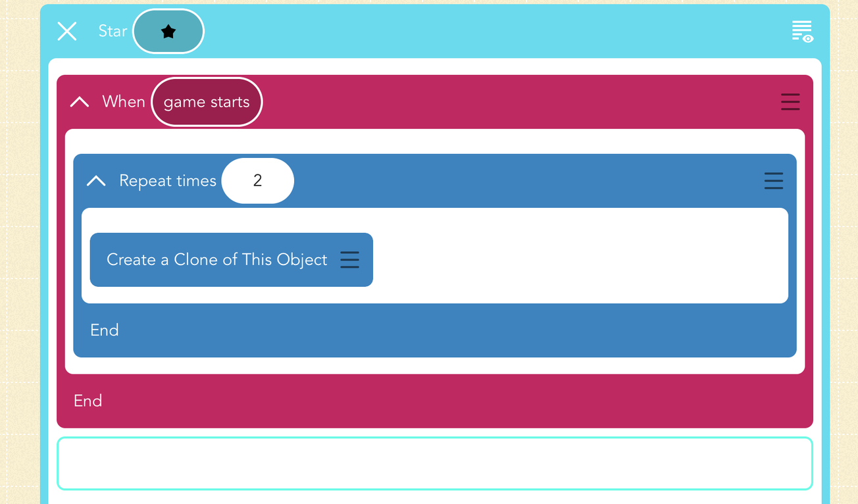
Task: Click the When label of the rule
Action: point(124,102)
